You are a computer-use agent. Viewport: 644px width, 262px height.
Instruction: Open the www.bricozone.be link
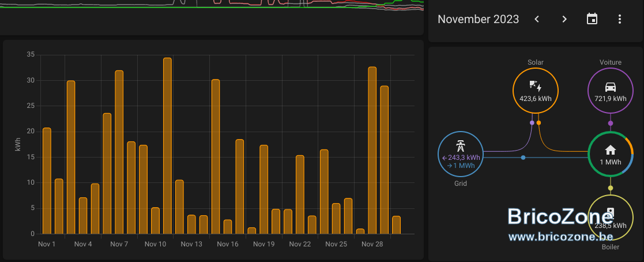tap(560, 237)
